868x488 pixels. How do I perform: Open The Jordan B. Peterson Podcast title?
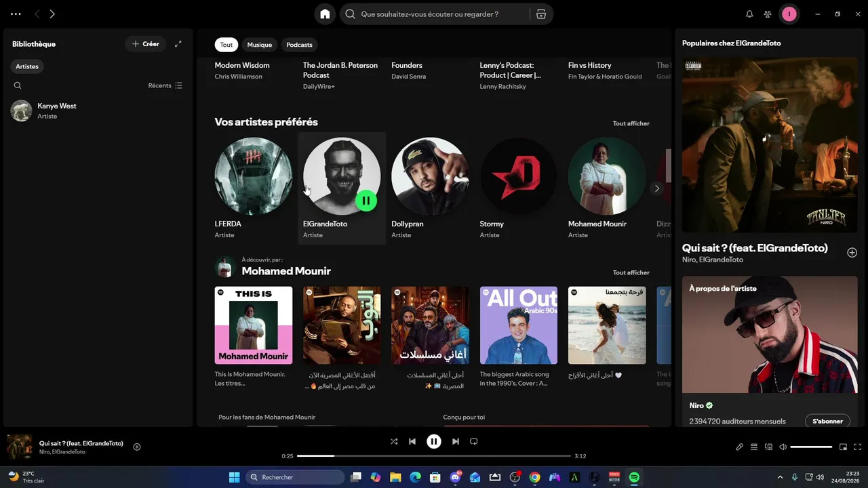340,70
